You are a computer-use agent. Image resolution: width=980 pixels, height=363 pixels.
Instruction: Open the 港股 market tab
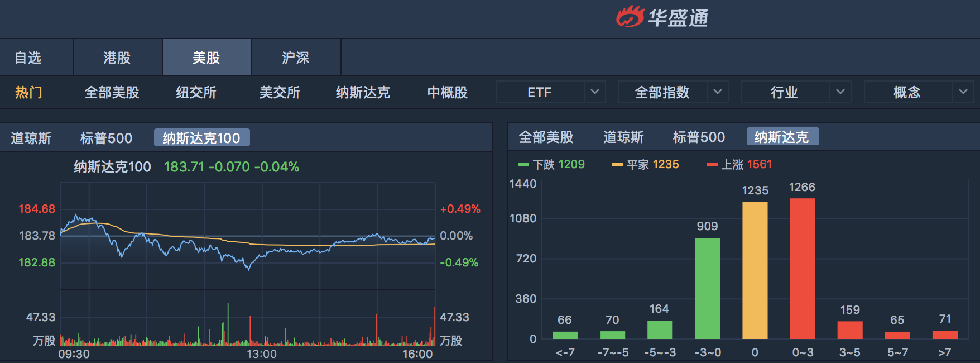(117, 58)
